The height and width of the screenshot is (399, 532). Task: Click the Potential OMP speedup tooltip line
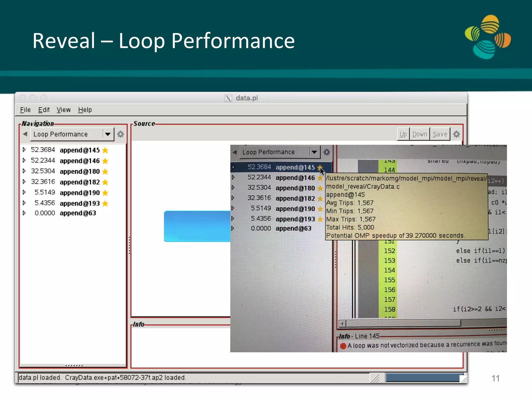(395, 236)
